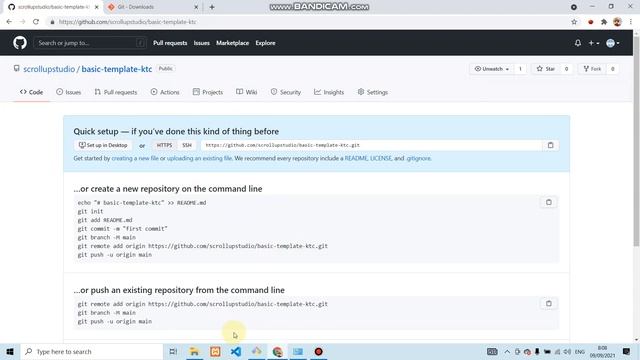This screenshot has width=640, height=360.
Task: Open the Windows Start menu
Action: coord(10,351)
